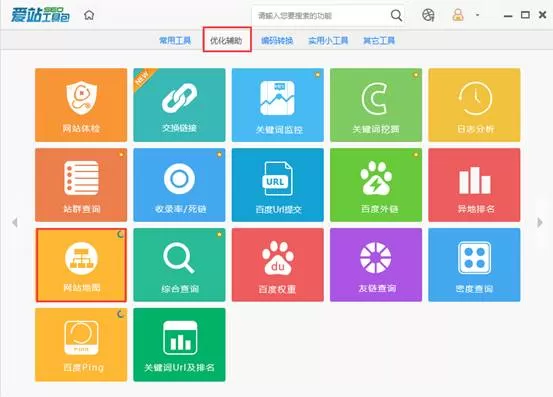
Task: Open the 异地排名 ranking tile
Action: tap(474, 185)
